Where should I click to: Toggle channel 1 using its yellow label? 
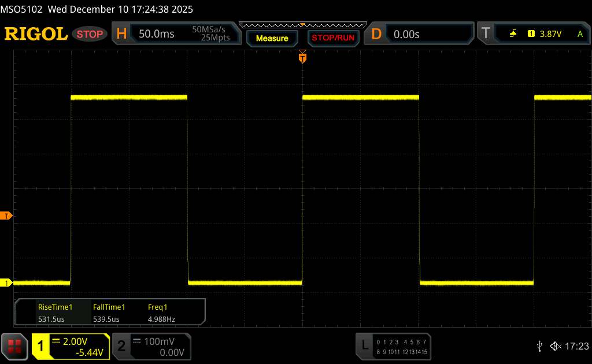click(41, 346)
